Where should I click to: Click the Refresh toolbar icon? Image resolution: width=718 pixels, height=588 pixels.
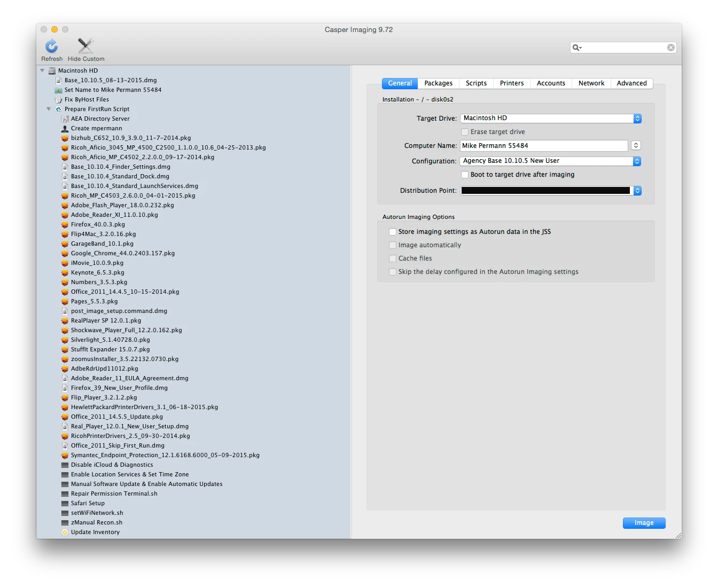tap(51, 45)
